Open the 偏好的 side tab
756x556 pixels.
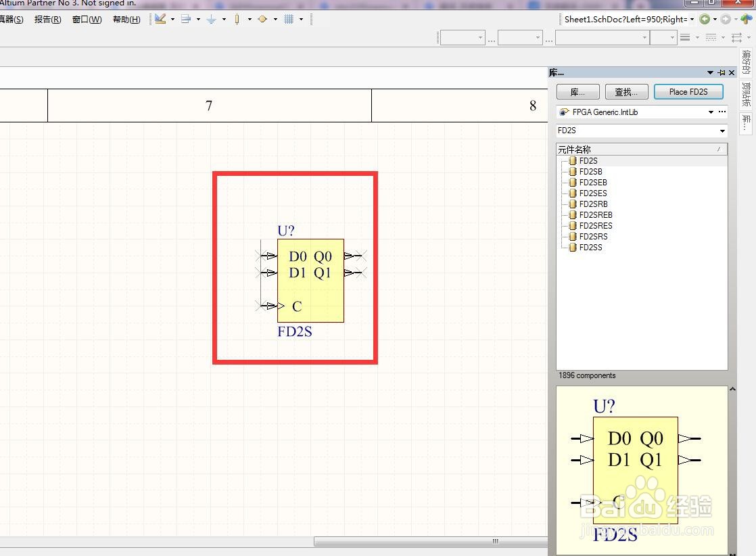[x=747, y=62]
